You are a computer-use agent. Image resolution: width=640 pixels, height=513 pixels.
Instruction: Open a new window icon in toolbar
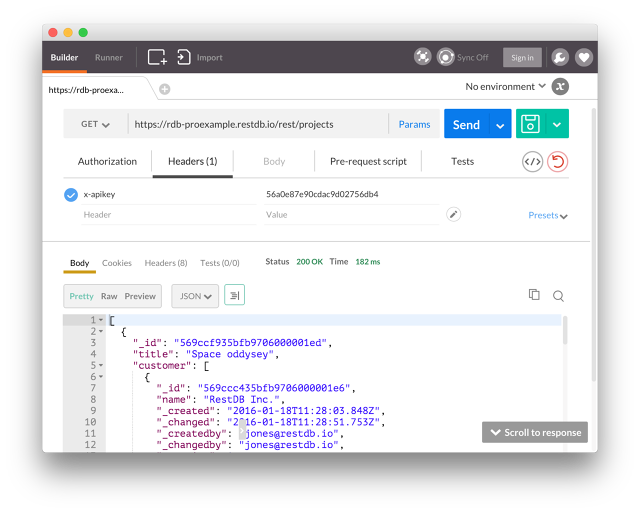[x=157, y=57]
